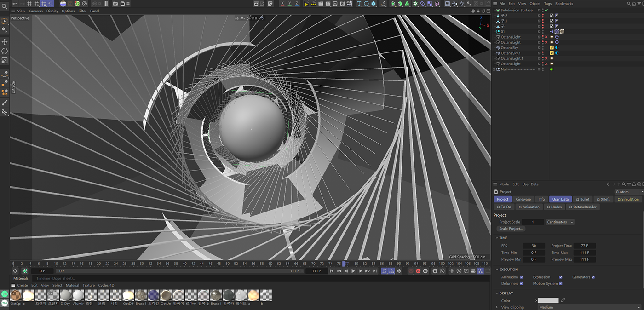
Task: Collapse the TIME section
Action: (x=497, y=238)
